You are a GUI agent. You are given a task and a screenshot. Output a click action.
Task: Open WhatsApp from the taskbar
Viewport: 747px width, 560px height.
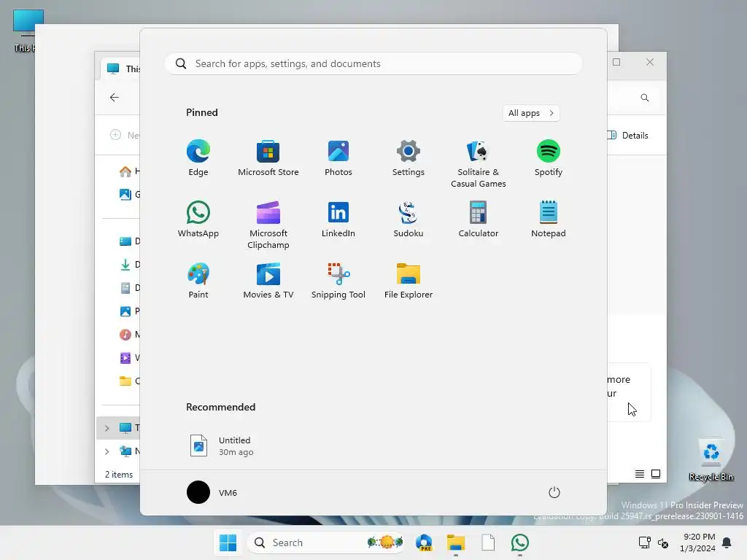pos(519,542)
